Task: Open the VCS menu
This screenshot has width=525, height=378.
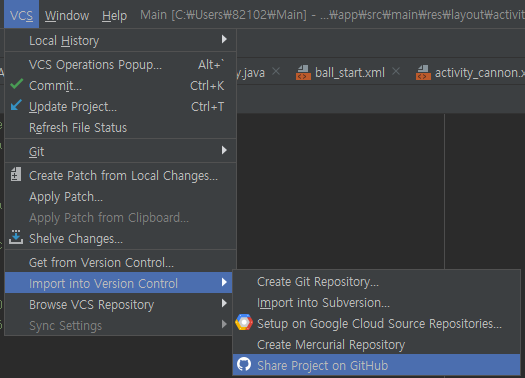Action: point(21,15)
